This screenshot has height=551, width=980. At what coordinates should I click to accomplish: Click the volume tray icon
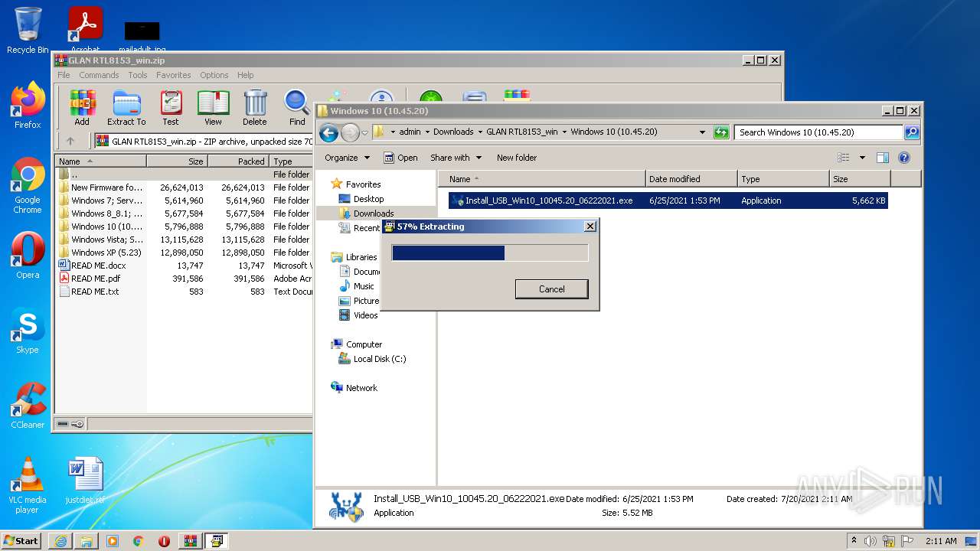870,541
